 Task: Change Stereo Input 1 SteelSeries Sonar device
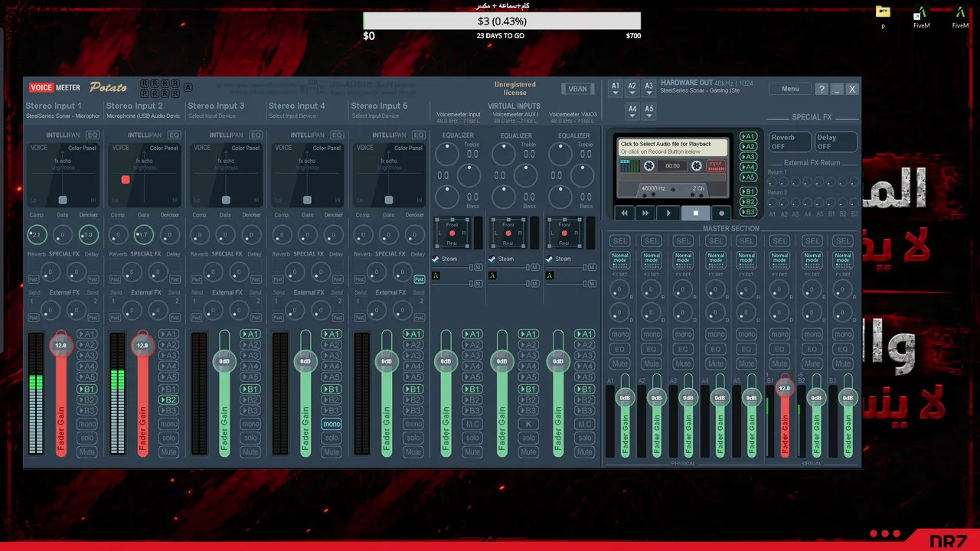pyautogui.click(x=63, y=116)
